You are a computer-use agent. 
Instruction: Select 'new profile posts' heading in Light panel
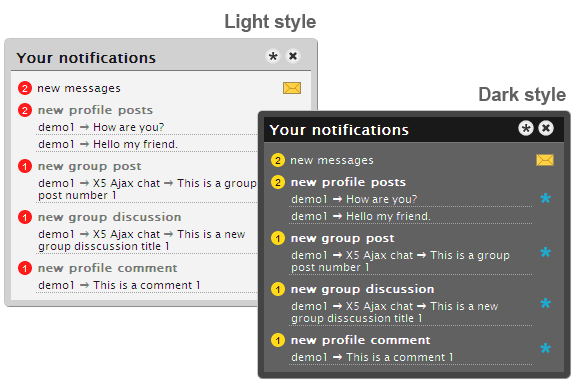[x=95, y=110]
